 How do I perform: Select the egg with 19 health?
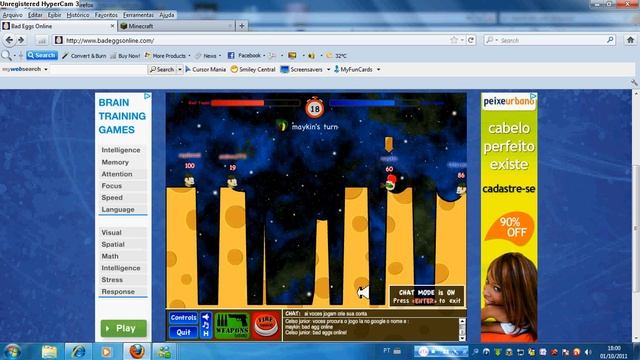pyautogui.click(x=232, y=181)
